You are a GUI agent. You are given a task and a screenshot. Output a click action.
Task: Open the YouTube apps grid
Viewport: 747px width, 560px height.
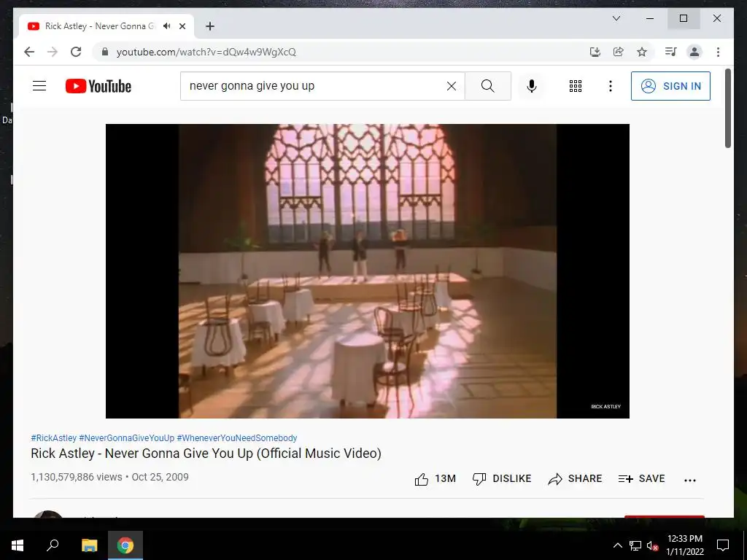576,86
